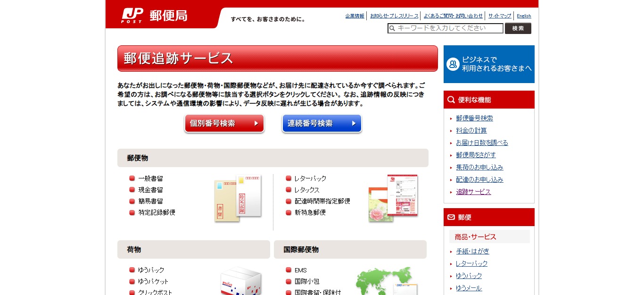Open 追跡サービス sidebar link
This screenshot has width=644, height=295.
[x=473, y=192]
